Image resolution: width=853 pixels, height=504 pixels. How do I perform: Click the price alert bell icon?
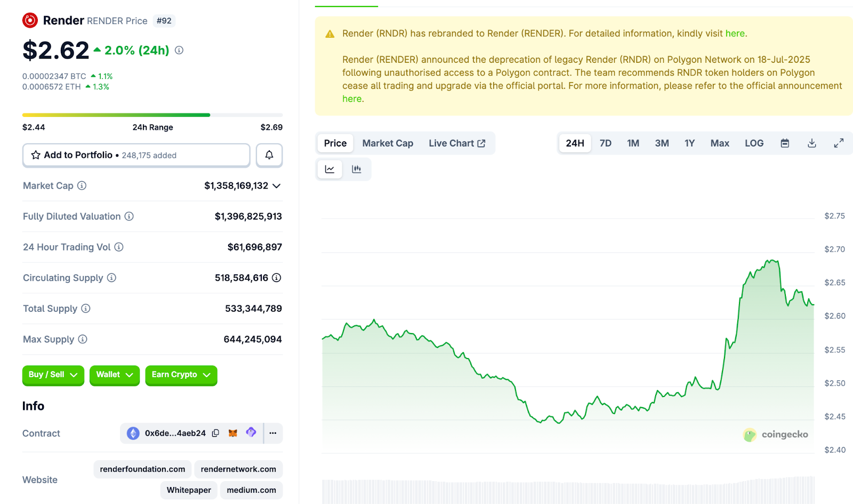tap(269, 155)
